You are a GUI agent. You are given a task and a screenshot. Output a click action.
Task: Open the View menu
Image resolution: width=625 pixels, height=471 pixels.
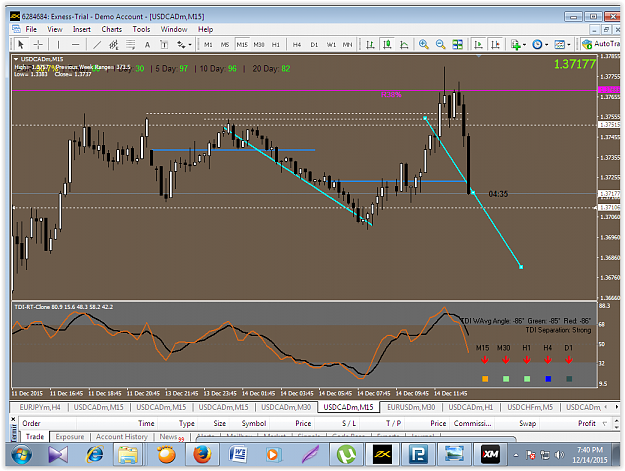[55, 29]
